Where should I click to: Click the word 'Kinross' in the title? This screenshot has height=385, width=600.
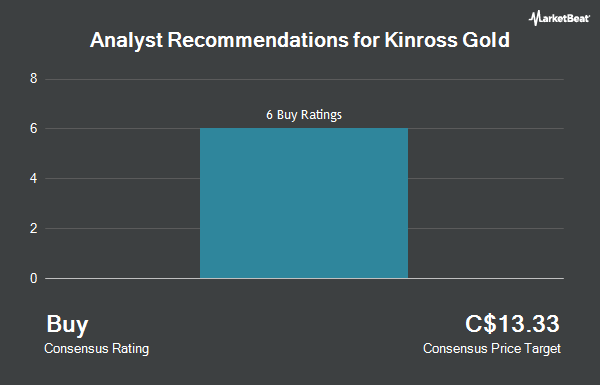421,40
